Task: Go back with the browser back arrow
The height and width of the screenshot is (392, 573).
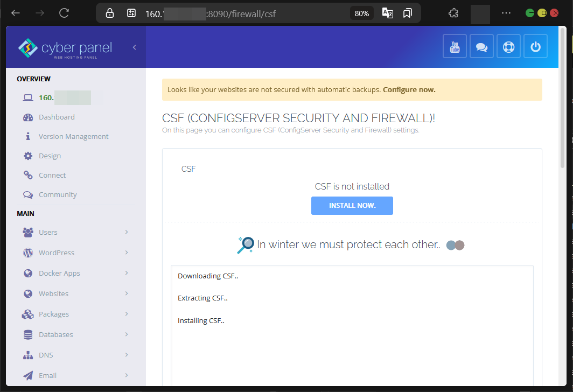Action: (15, 13)
